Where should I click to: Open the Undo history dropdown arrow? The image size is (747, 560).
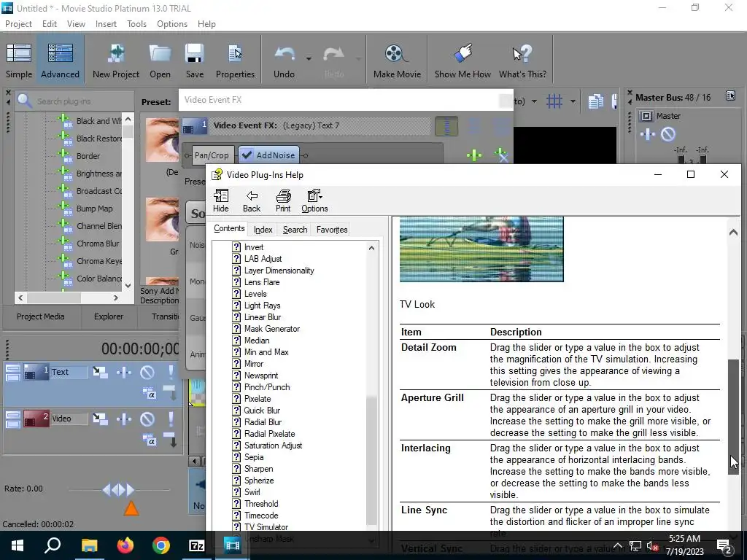(309, 59)
